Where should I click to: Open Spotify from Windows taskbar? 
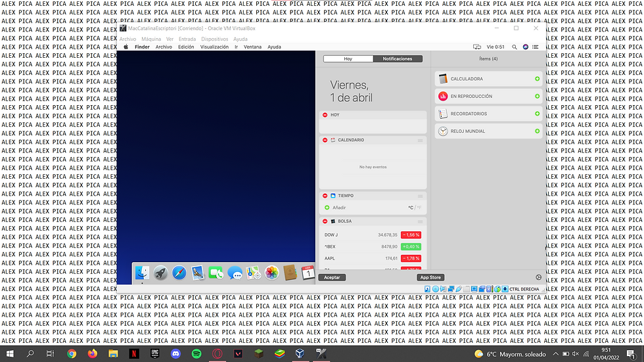pos(196,353)
